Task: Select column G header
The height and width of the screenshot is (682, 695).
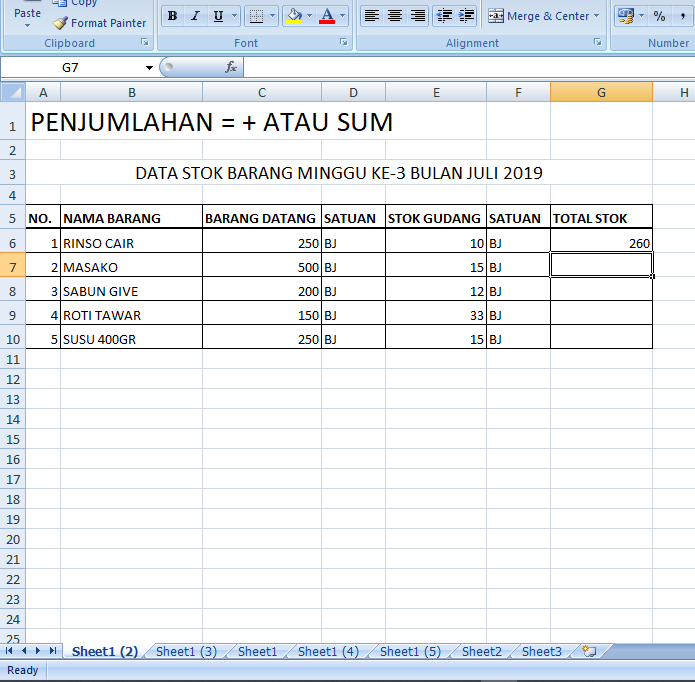Action: (x=601, y=93)
